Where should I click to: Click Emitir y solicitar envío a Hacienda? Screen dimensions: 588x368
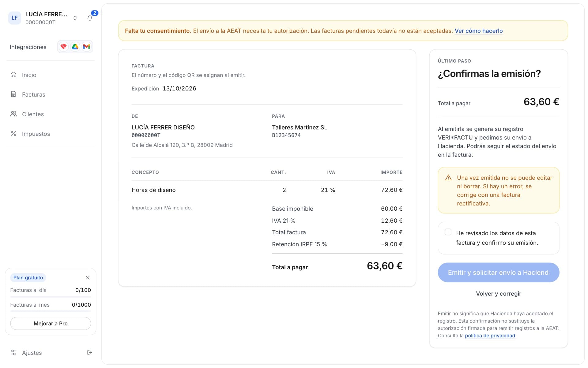[x=499, y=272]
